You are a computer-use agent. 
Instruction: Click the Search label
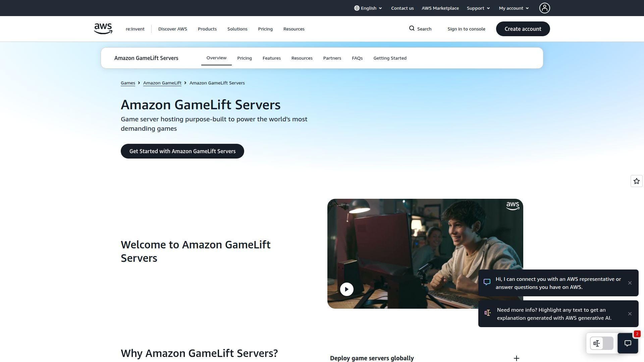point(424,29)
